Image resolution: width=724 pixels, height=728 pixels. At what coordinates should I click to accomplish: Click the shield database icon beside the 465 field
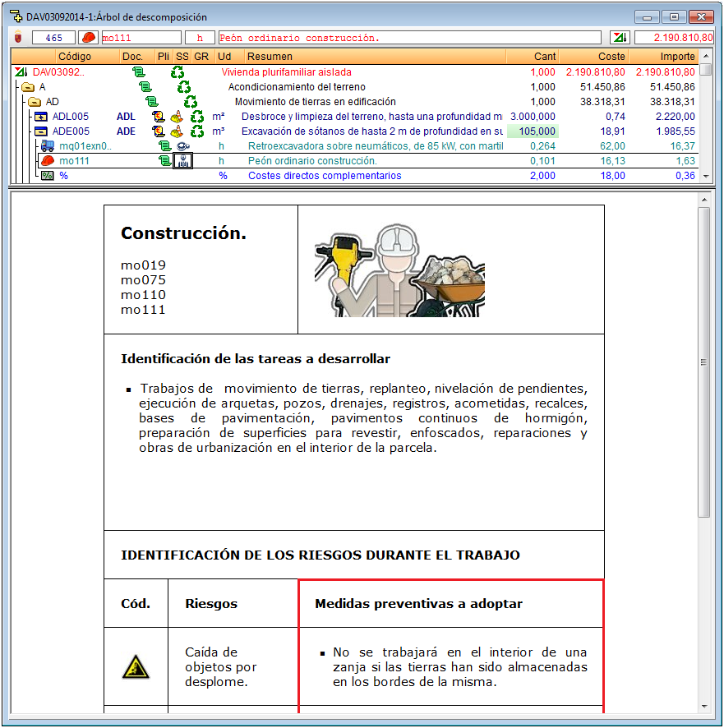[x=19, y=37]
